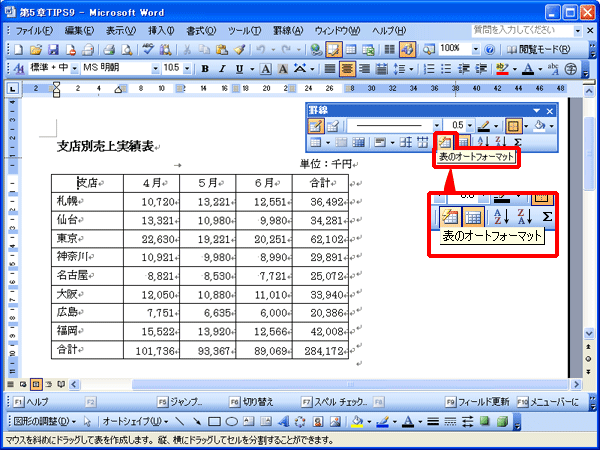
Task: Toggle left alignment
Action: coord(330,69)
